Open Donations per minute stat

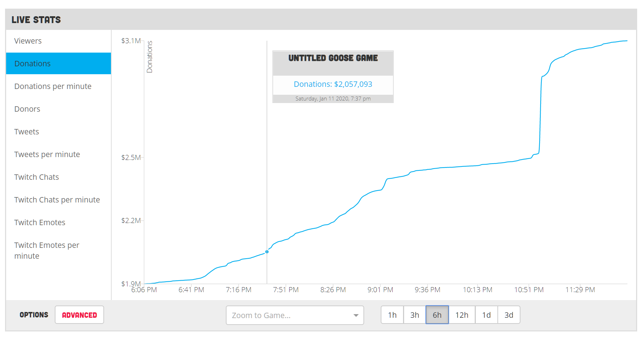(58, 86)
